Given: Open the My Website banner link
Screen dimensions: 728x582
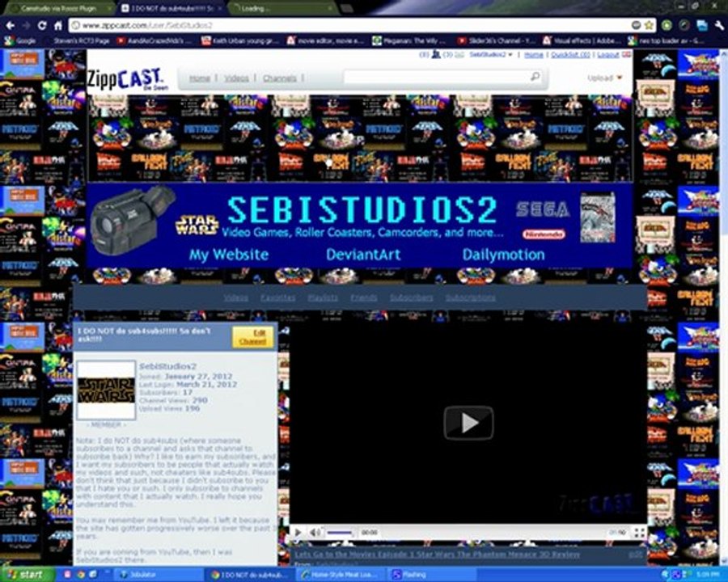Looking at the screenshot, I should [228, 255].
